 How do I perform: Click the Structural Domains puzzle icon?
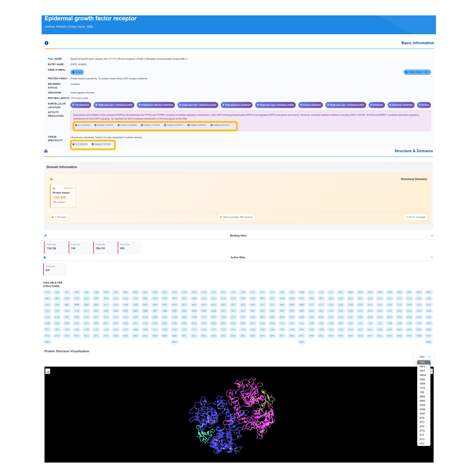(51, 179)
